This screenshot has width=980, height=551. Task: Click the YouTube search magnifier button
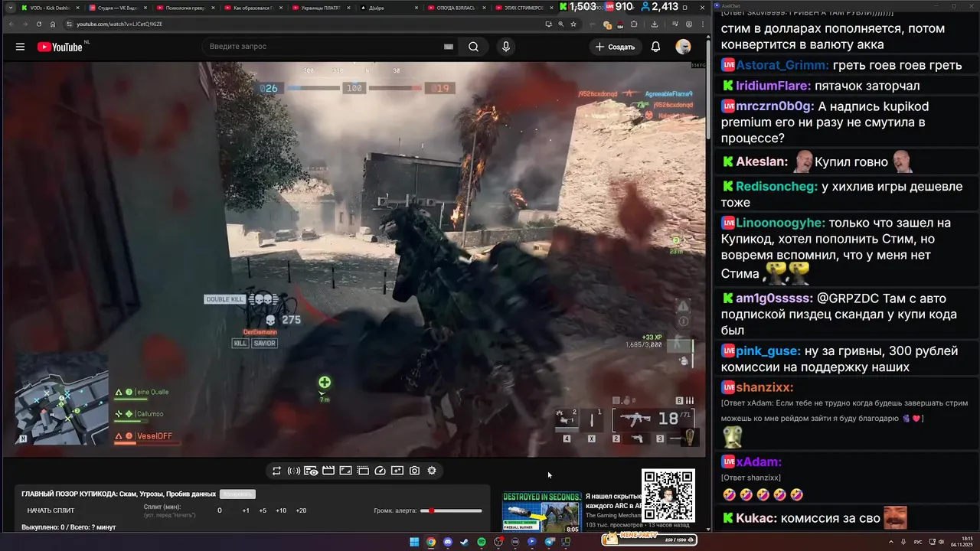(x=473, y=47)
